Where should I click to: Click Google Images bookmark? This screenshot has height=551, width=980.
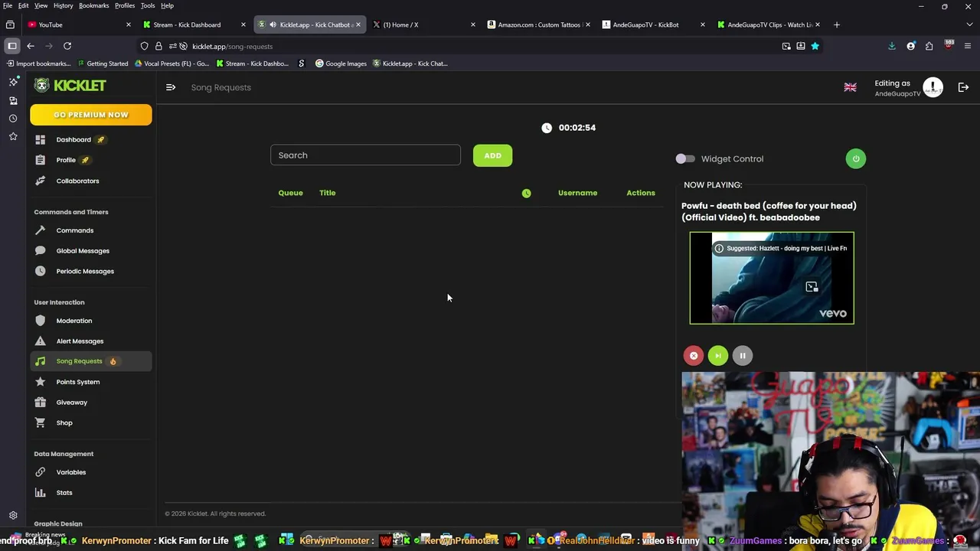point(341,64)
